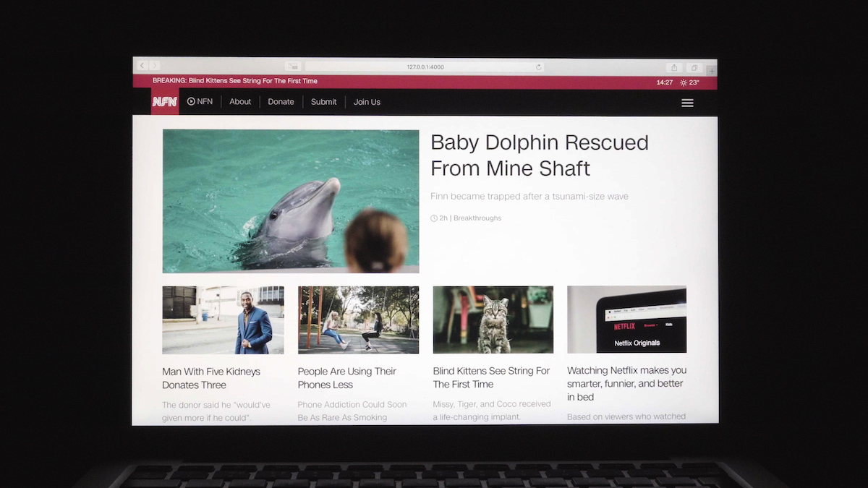Screen dimensions: 868x488
Task: Click the sun weather icon showing 23°
Action: coord(684,82)
